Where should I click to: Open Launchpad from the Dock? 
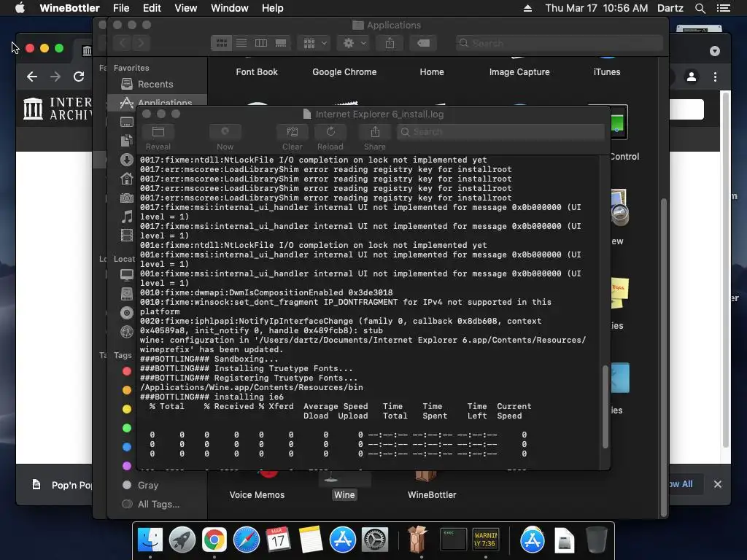point(182,540)
